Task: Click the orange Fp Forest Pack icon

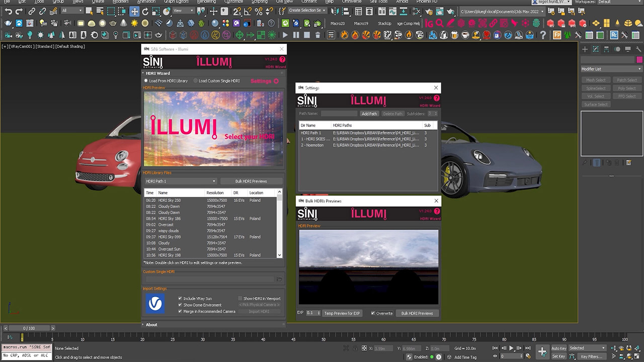Action: (557, 35)
